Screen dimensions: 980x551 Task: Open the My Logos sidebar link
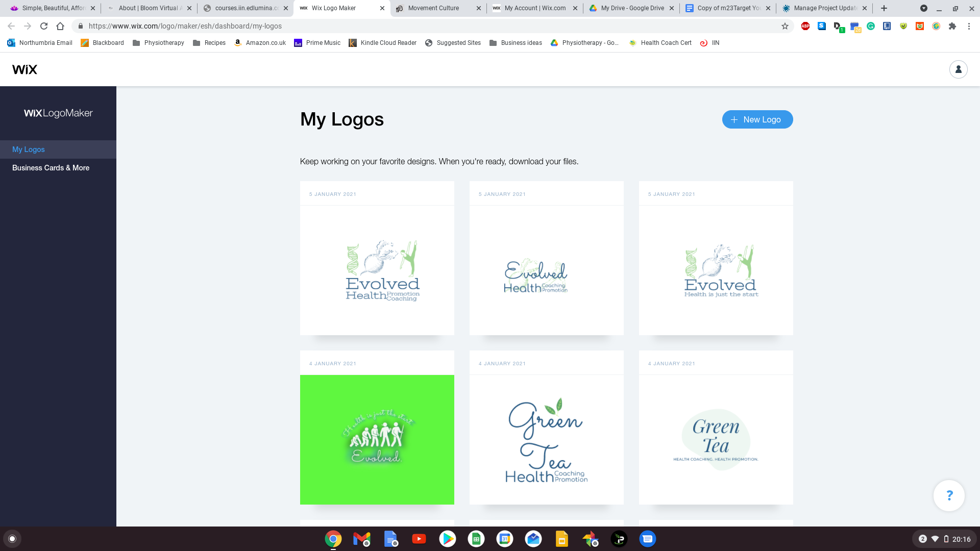(x=29, y=149)
